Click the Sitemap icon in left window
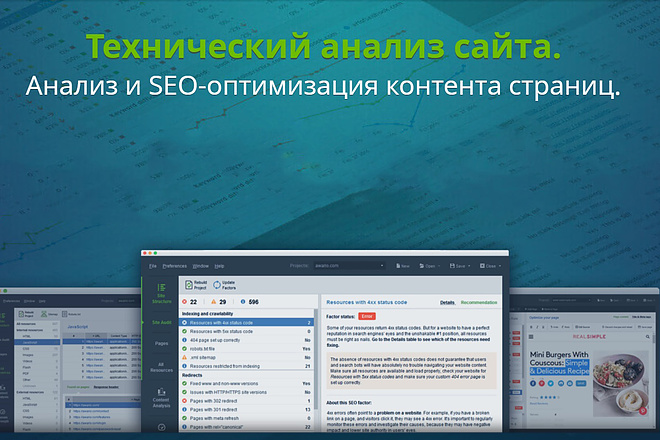Screen dimensions: 660x440 (x=44, y=314)
